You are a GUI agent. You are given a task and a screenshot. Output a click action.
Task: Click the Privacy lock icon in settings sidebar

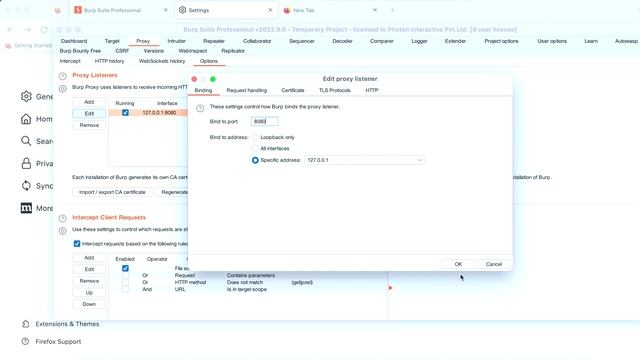pos(26,163)
